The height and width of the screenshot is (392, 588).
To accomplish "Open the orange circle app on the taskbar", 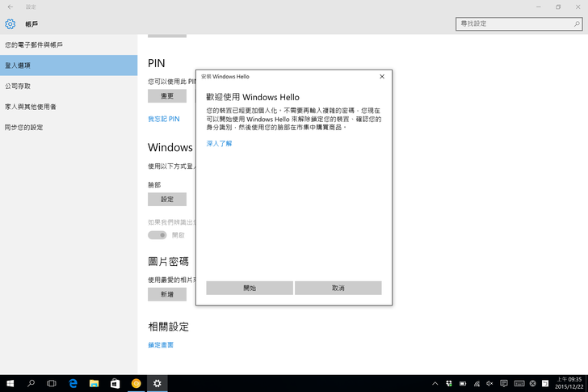I will click(x=136, y=383).
